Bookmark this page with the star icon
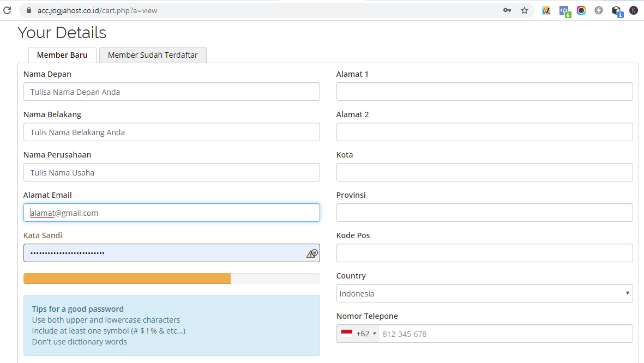Screen dimensions: 644x363 [x=525, y=10]
